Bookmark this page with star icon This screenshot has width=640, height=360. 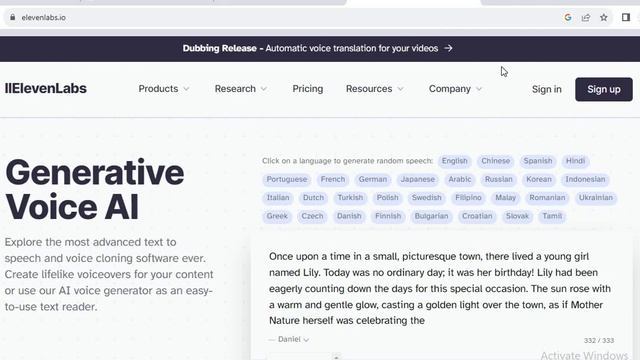tap(604, 18)
